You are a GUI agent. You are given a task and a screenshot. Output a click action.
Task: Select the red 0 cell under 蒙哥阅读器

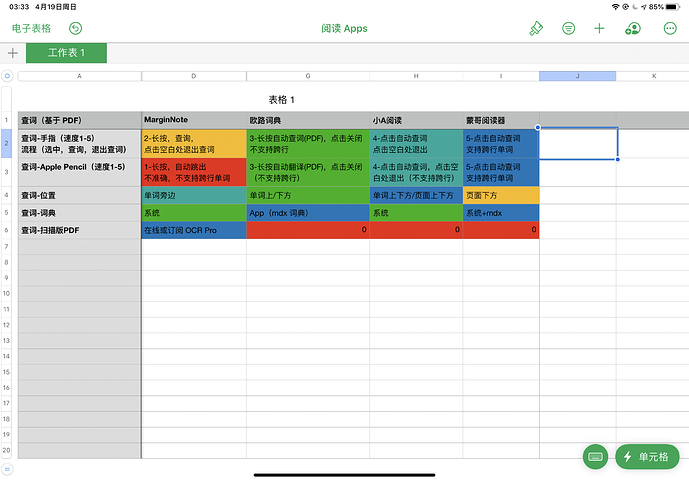(x=501, y=230)
